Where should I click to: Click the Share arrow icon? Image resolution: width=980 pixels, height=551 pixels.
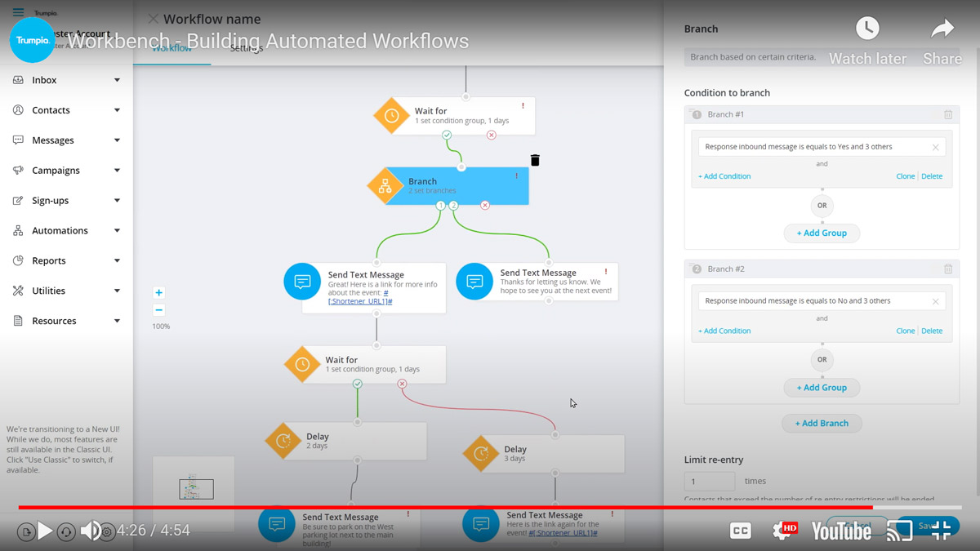pyautogui.click(x=942, y=29)
